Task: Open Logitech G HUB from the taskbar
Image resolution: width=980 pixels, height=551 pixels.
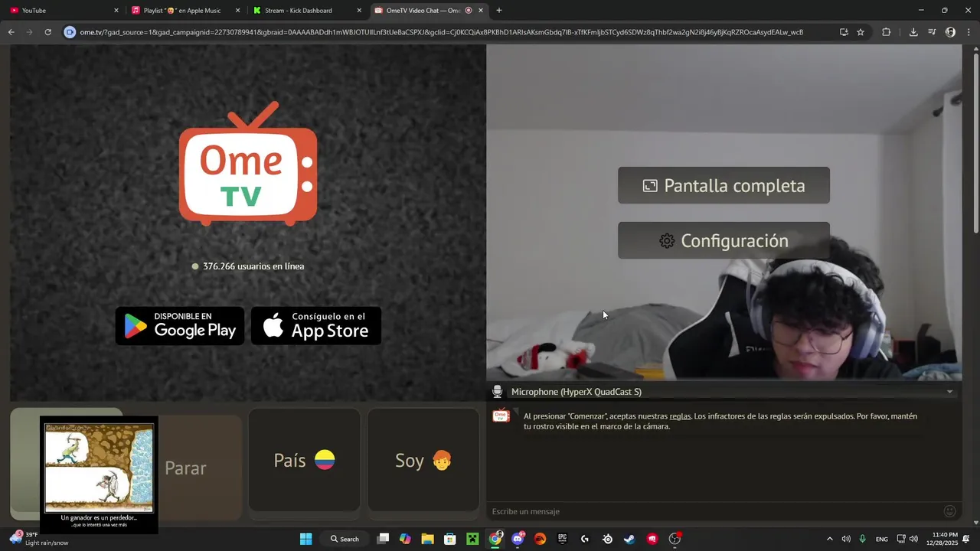Action: (x=585, y=539)
